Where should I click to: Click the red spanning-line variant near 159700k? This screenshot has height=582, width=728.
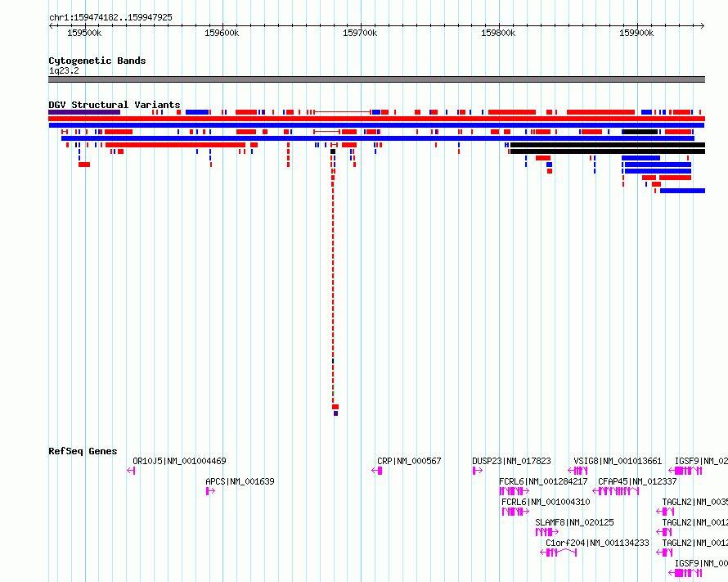[x=343, y=112]
